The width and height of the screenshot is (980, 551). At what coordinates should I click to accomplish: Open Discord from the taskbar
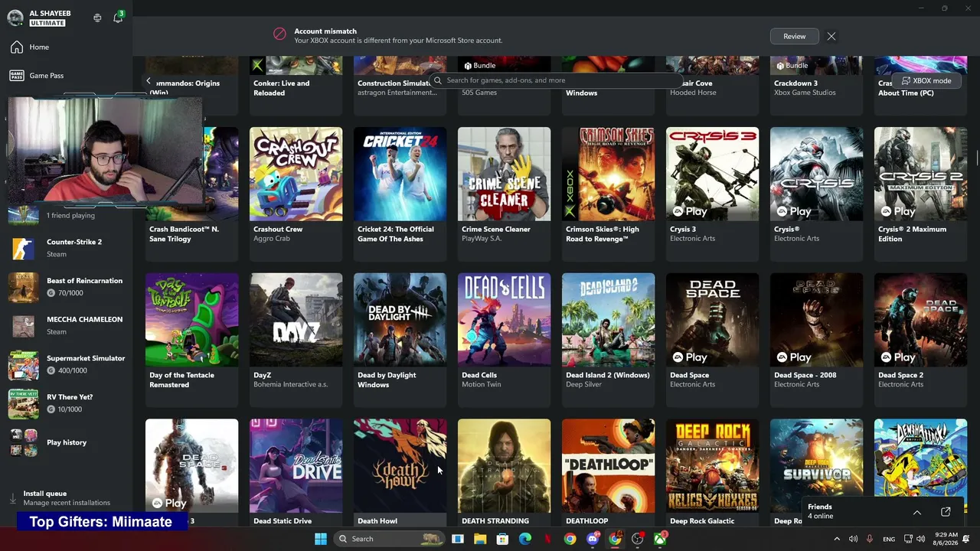coord(593,539)
